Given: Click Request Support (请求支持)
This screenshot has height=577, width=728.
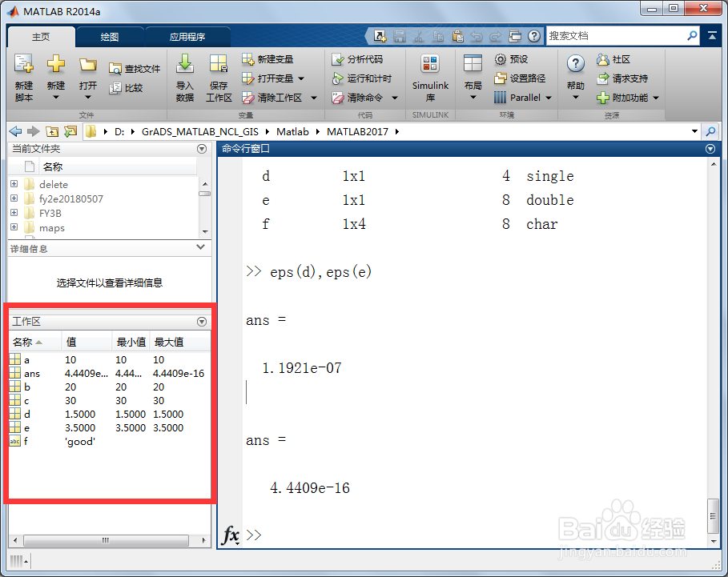Looking at the screenshot, I should [x=622, y=78].
